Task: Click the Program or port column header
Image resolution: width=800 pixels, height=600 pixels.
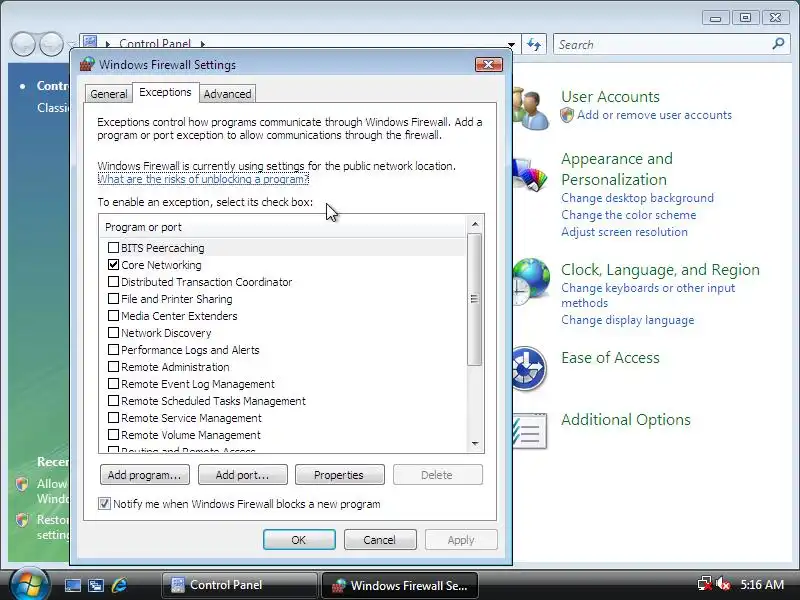Action: pos(283,227)
